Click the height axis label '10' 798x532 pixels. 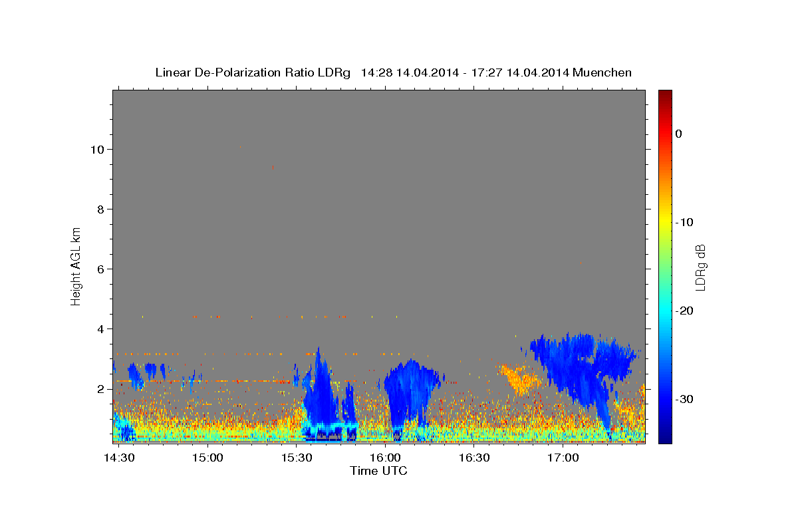click(96, 150)
